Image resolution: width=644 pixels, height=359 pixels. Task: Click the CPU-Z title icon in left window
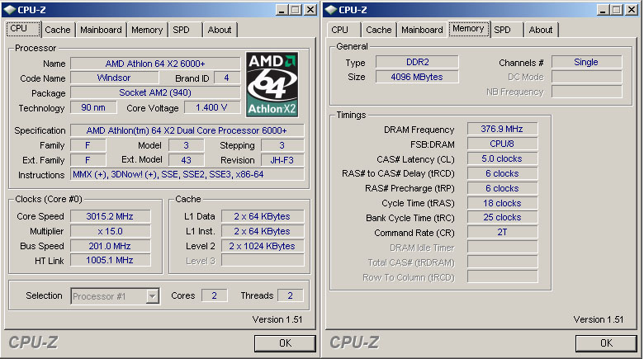tap(9, 9)
